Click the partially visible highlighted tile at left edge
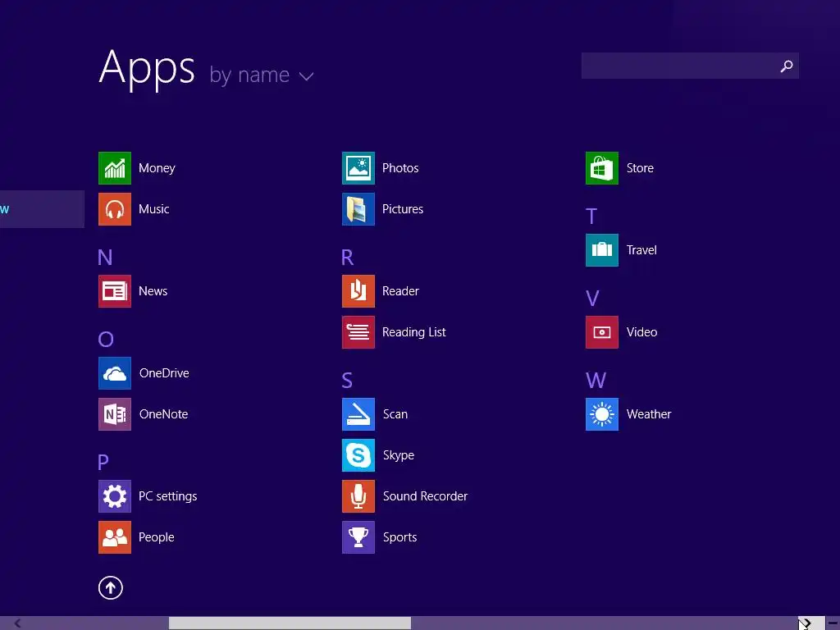Image resolution: width=840 pixels, height=630 pixels. [42, 209]
